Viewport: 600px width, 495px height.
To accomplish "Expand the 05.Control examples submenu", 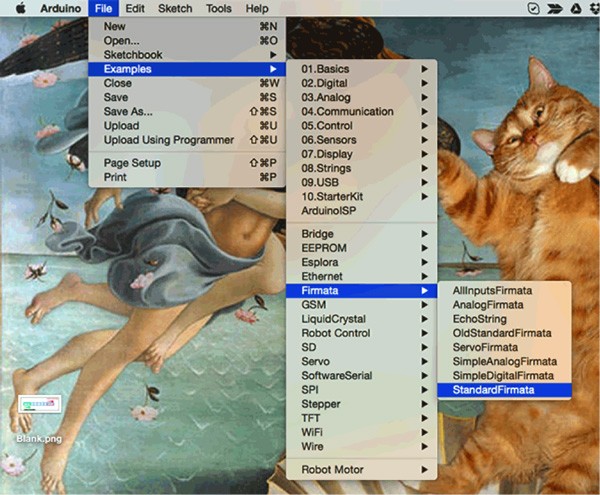I will [362, 125].
